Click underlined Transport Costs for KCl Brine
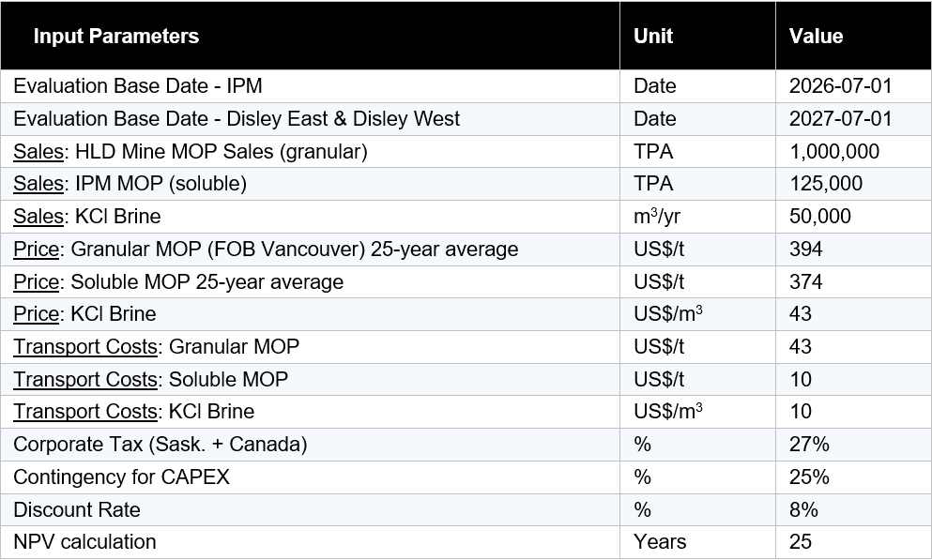The image size is (932, 560). (x=84, y=412)
